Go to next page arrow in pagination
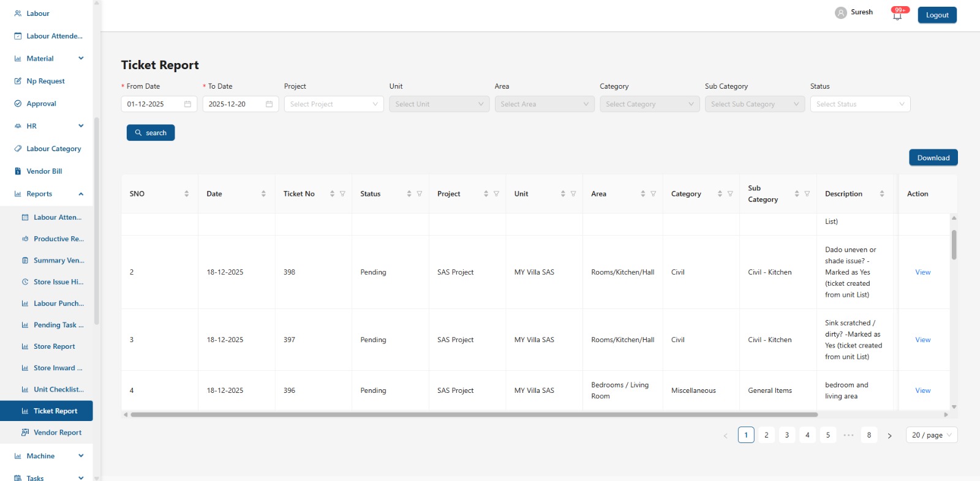Screen dimensions: 980x481 [889, 436]
